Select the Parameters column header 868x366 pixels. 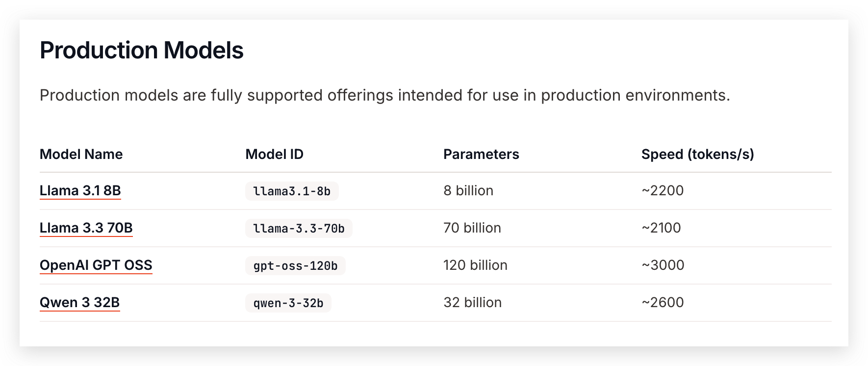481,154
